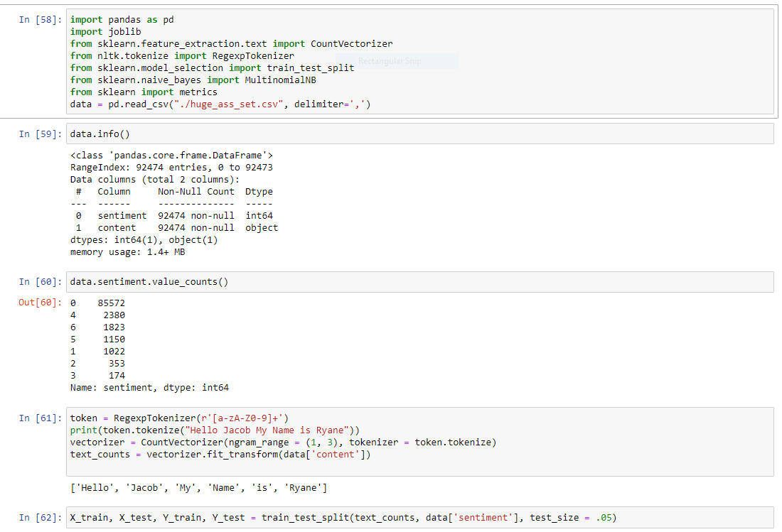Click the 'dtypes: int64(1), object(1)' line
Screen dimensions: 782x532
[x=144, y=240]
